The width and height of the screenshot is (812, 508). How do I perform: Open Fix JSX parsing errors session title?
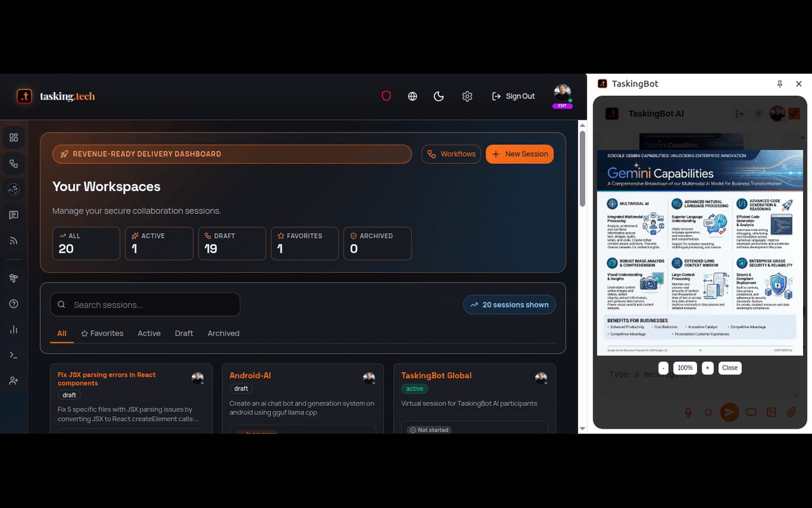[x=107, y=379]
